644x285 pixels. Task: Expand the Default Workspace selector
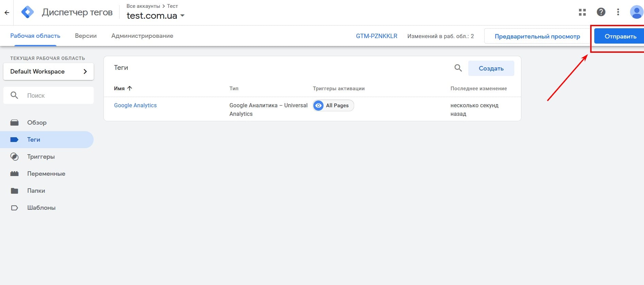48,72
